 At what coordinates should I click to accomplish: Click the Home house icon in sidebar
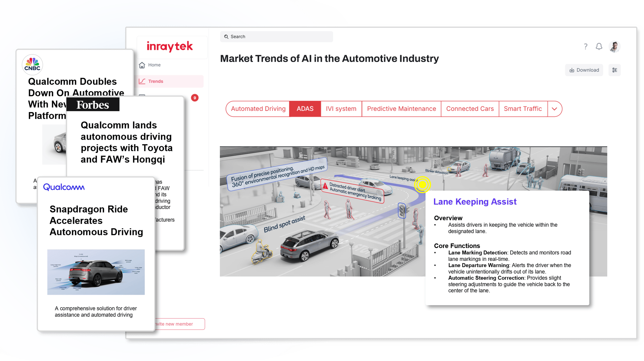(x=142, y=65)
